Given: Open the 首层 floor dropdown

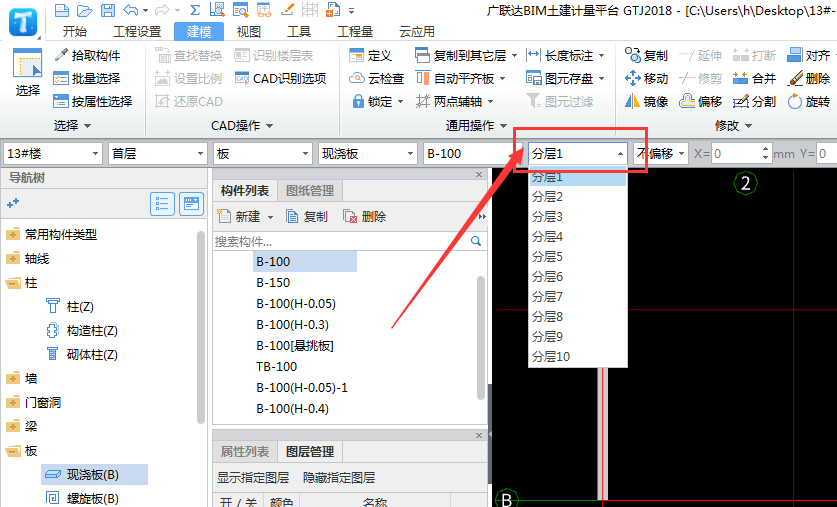Looking at the screenshot, I should 157,154.
